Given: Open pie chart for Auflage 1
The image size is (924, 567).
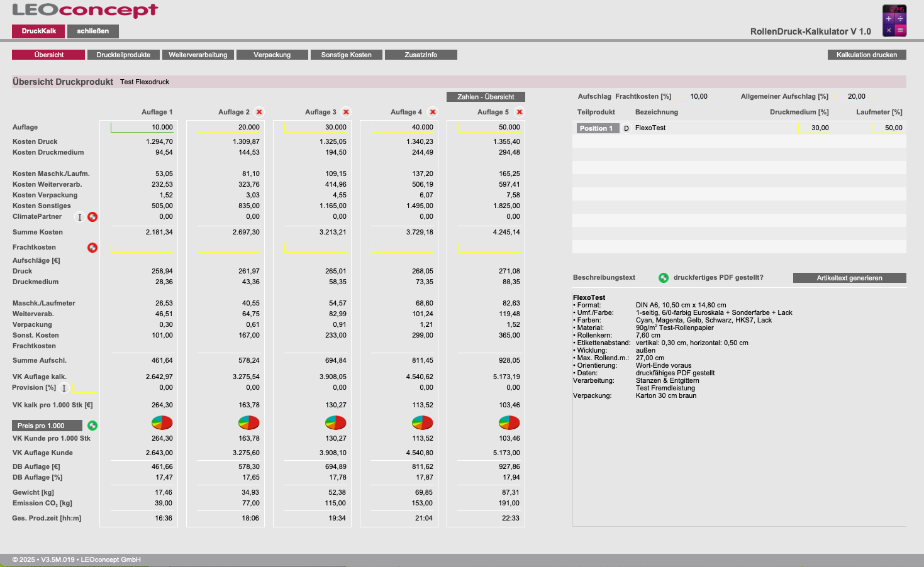Looking at the screenshot, I should pos(162,422).
